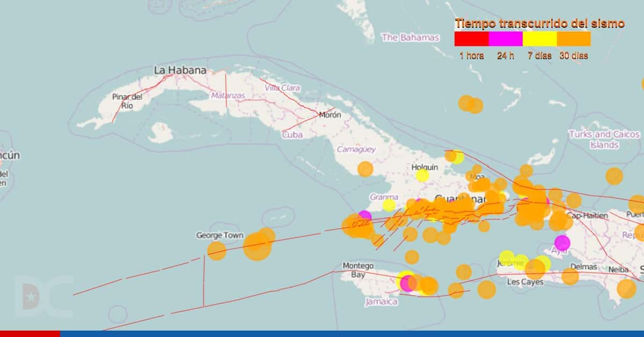Click the red 1 hora legend swatch
The image size is (644, 337).
(x=471, y=39)
